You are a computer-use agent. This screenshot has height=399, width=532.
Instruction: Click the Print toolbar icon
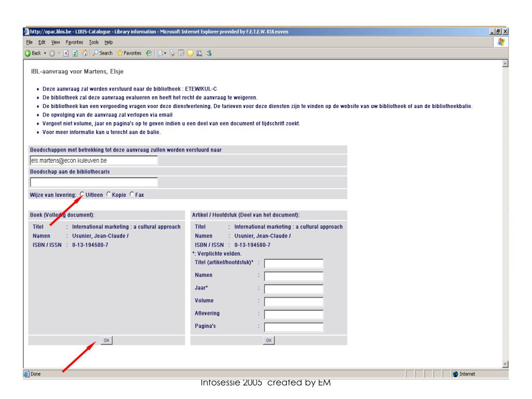pyautogui.click(x=172, y=54)
